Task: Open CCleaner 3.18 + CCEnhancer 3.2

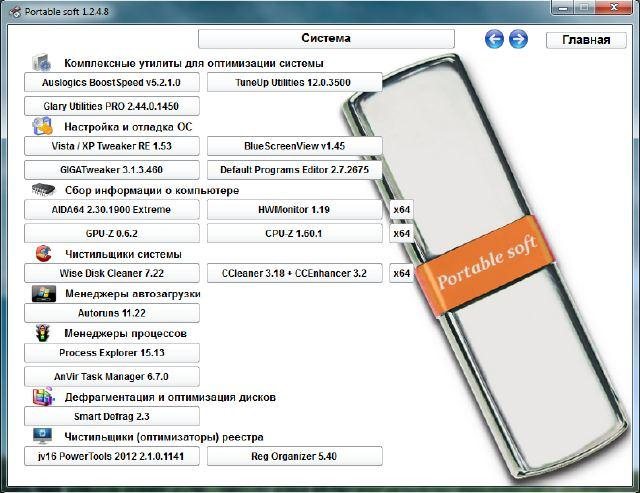Action: (x=294, y=273)
